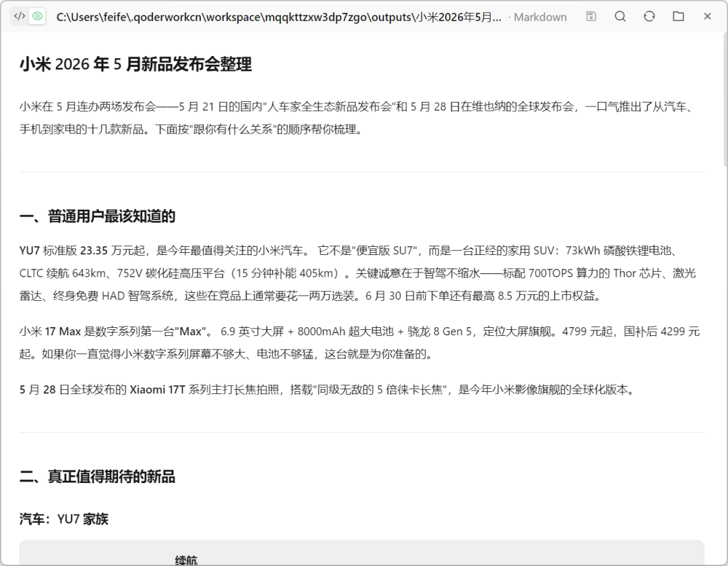Close the Markdown preview window
The height and width of the screenshot is (566, 728).
click(707, 17)
